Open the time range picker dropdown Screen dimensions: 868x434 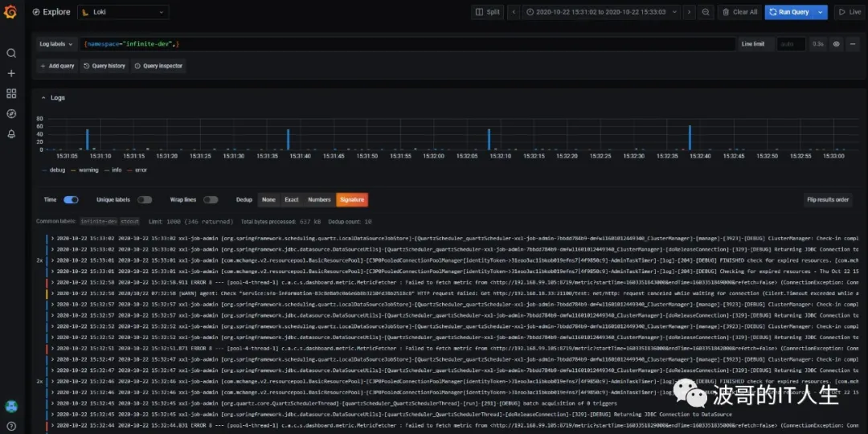pyautogui.click(x=601, y=12)
